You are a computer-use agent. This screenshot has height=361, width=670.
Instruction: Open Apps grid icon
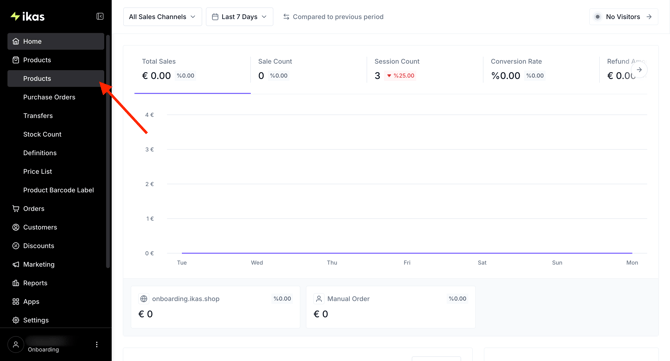[x=16, y=302]
